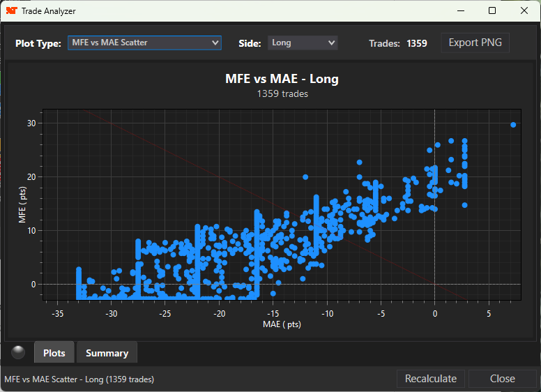Screen dimensions: 541x392
Task: Open the Plot Type dropdown
Action: click(x=144, y=43)
